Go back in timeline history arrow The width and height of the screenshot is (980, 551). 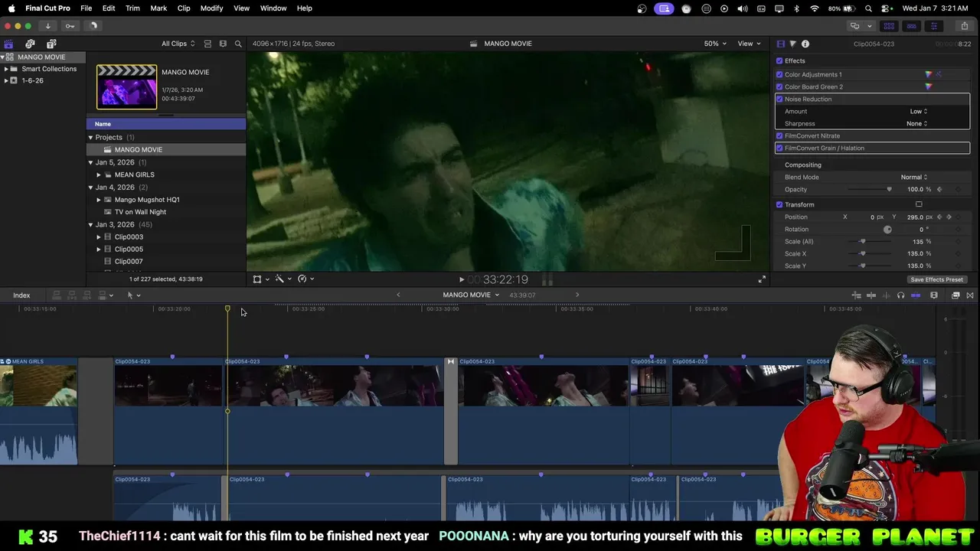tap(398, 295)
